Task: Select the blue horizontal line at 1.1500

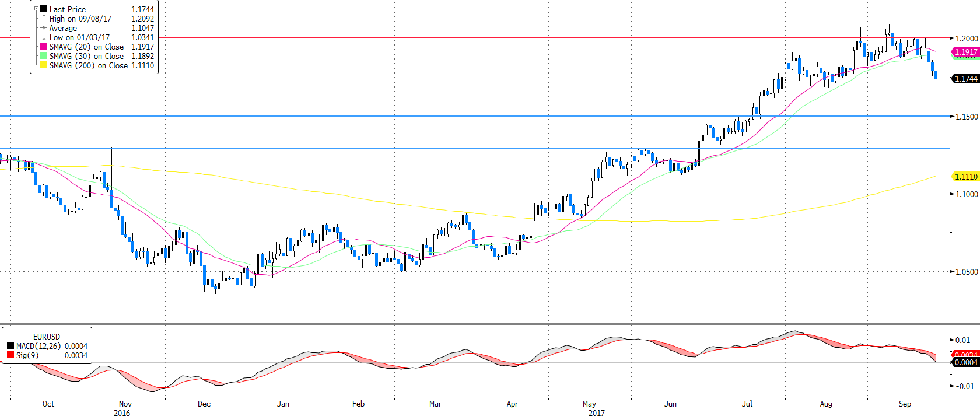Action: click(467, 116)
